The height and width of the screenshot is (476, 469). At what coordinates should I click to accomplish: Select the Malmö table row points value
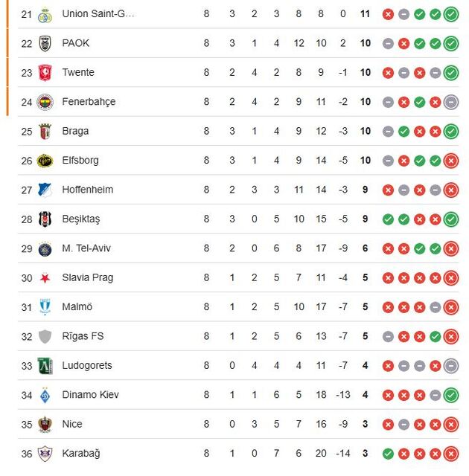click(365, 306)
